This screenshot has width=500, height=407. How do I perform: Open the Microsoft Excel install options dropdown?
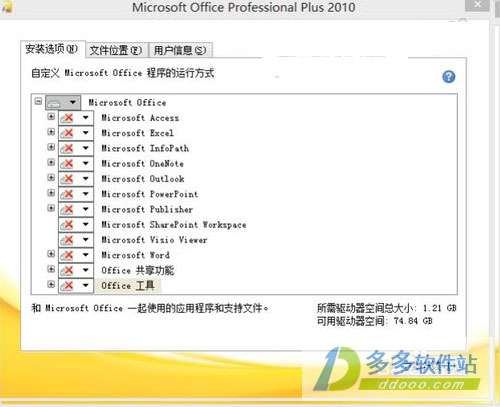tap(85, 133)
